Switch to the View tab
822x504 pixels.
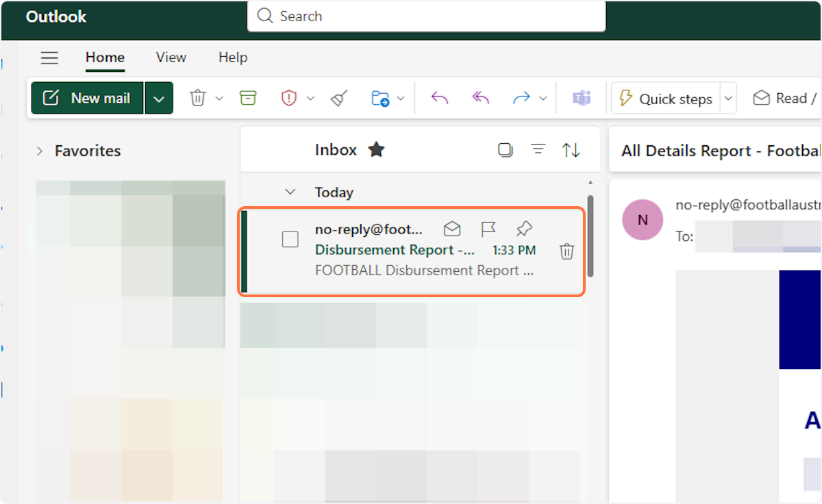pyautogui.click(x=171, y=58)
